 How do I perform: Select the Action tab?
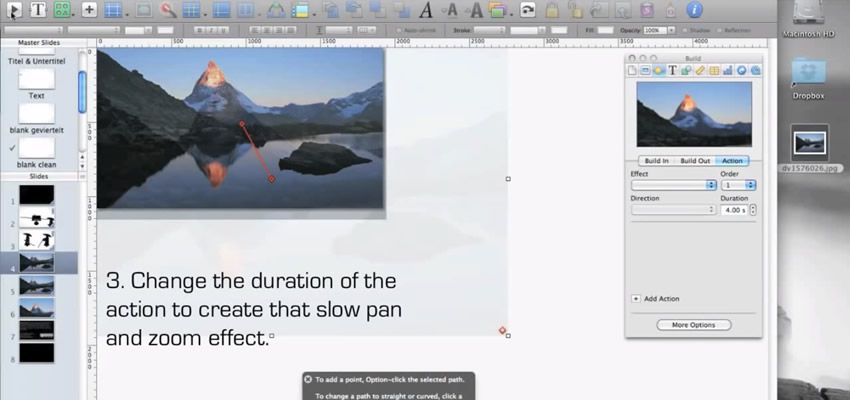pos(732,161)
